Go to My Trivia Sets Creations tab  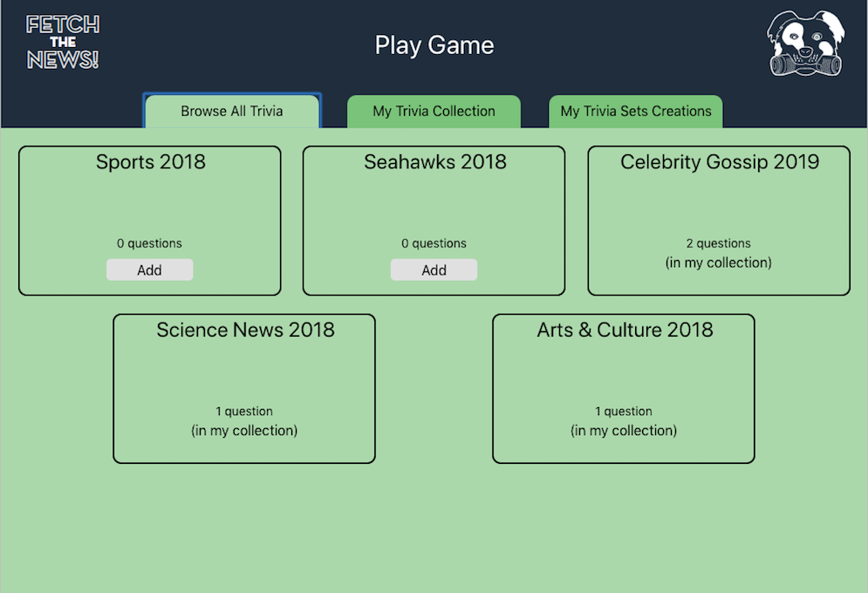(x=635, y=111)
